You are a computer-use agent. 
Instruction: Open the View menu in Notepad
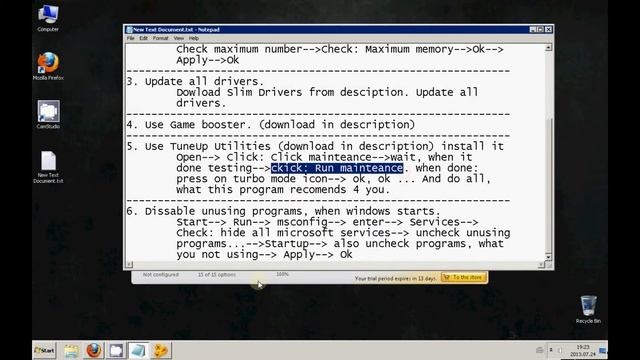tap(178, 38)
